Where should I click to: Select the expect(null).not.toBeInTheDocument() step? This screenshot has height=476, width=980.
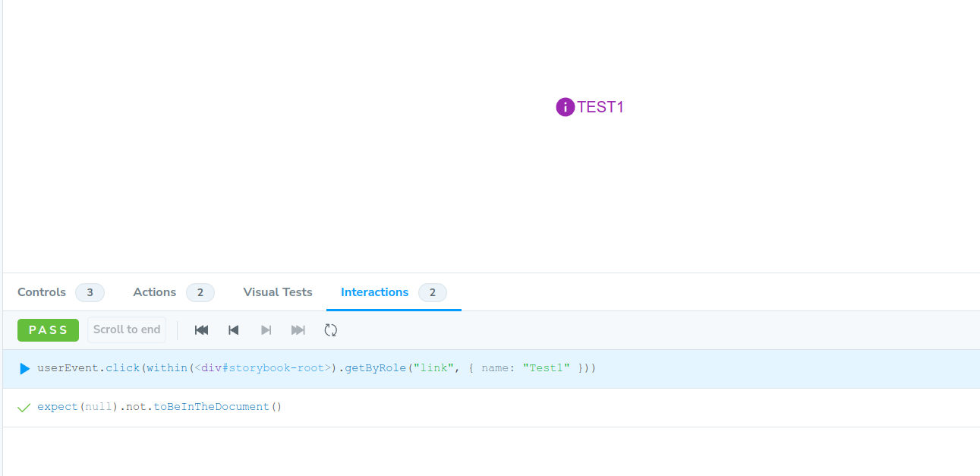[491, 408]
